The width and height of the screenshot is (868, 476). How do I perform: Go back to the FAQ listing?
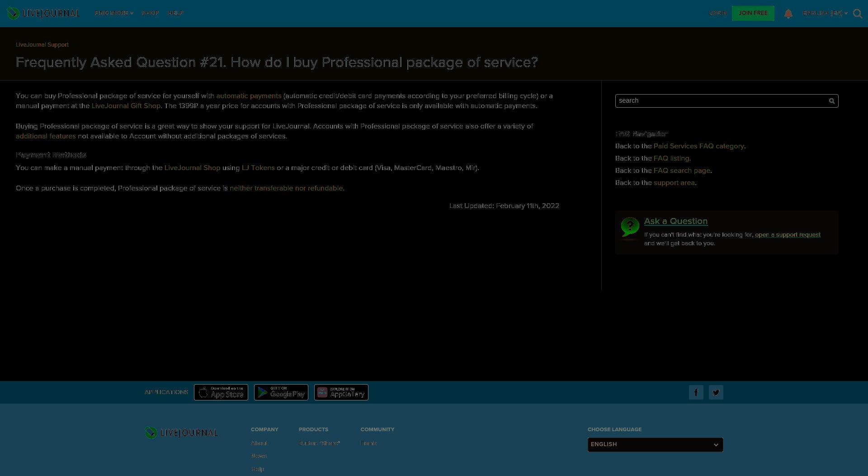(671, 158)
